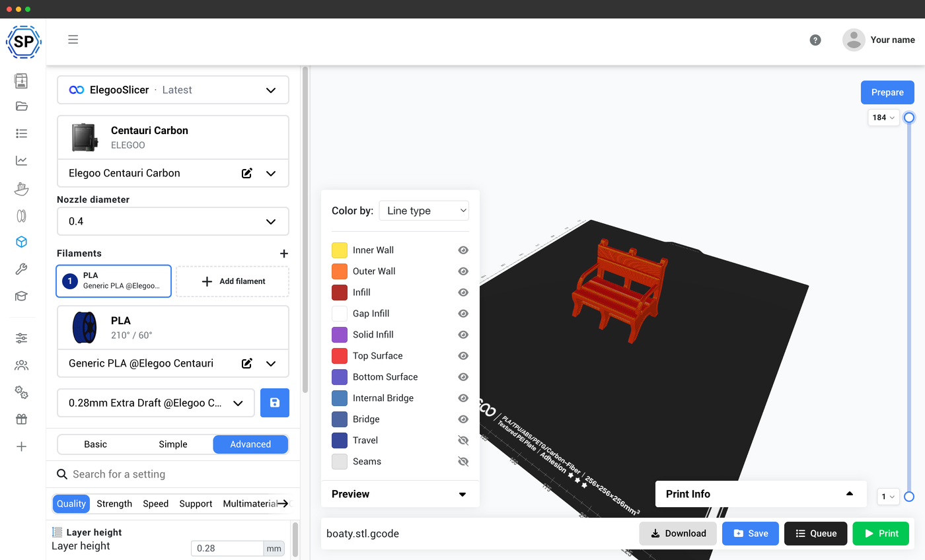Select the PLA filament 1 card

114,281
